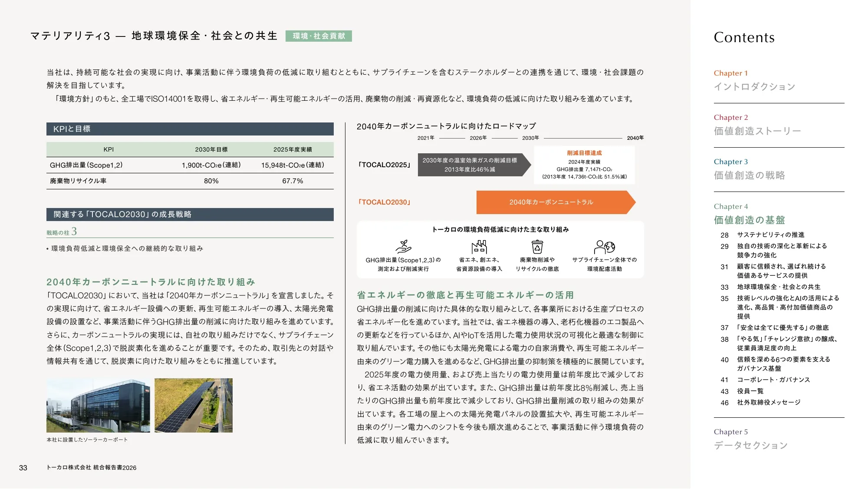This screenshot has width=868, height=489.
Task: Go to page 40 ガバナンス基盤 entry
Action: (776, 364)
